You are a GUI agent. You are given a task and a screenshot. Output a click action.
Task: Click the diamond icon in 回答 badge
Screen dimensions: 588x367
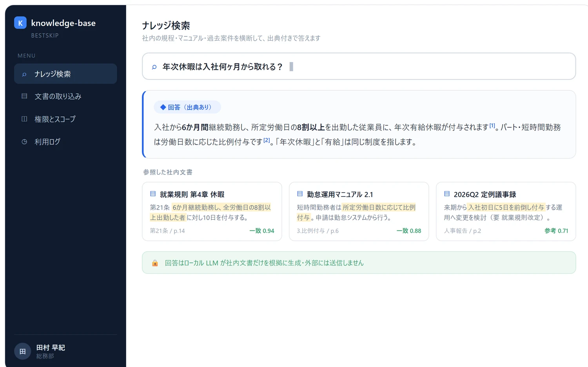pos(163,107)
